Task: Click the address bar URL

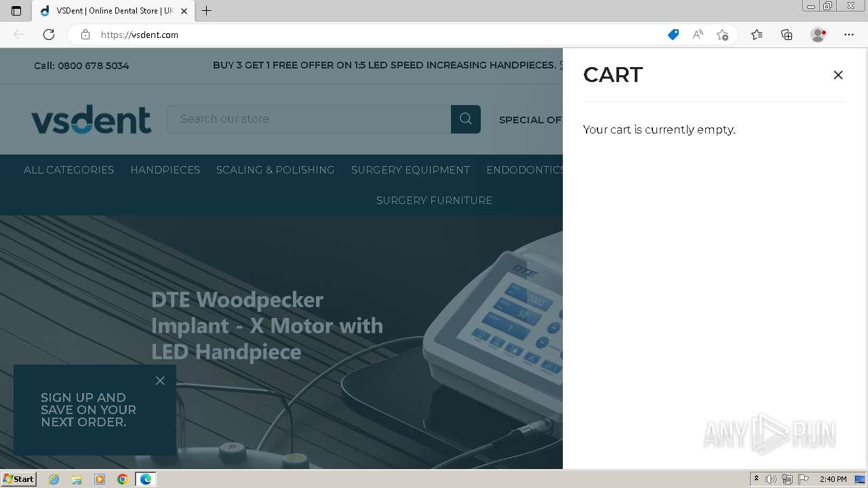Action: click(x=140, y=35)
